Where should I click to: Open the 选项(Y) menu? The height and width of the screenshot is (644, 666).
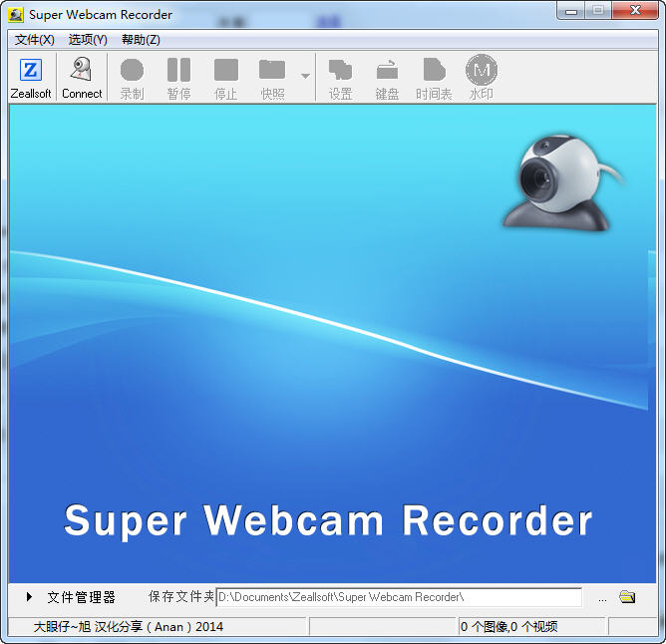pyautogui.click(x=88, y=40)
